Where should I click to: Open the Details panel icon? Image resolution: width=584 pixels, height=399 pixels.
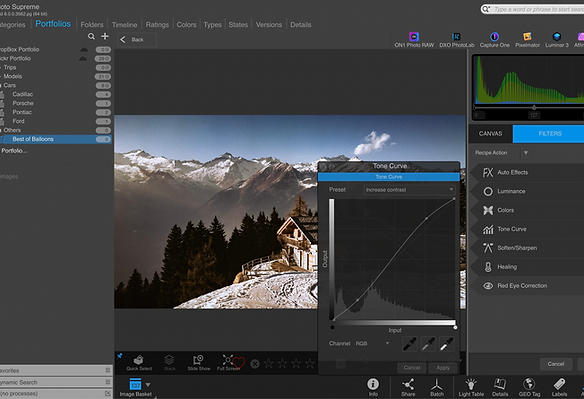click(500, 387)
